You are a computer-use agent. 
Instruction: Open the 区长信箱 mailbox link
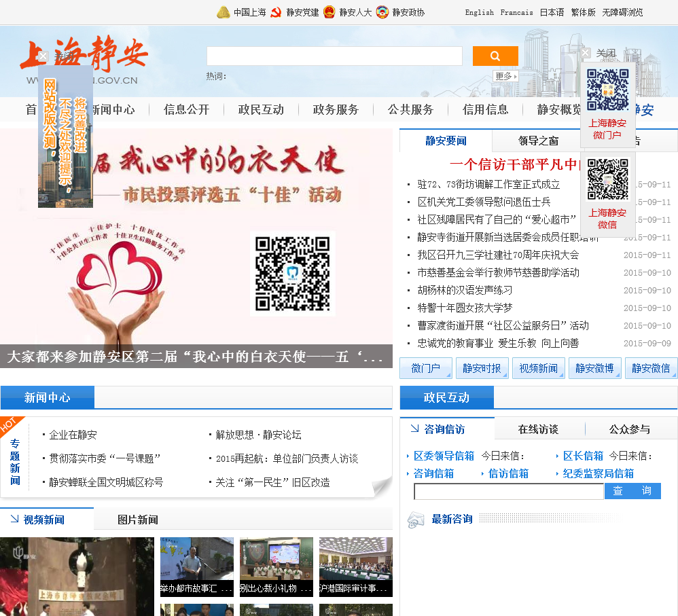coord(583,456)
